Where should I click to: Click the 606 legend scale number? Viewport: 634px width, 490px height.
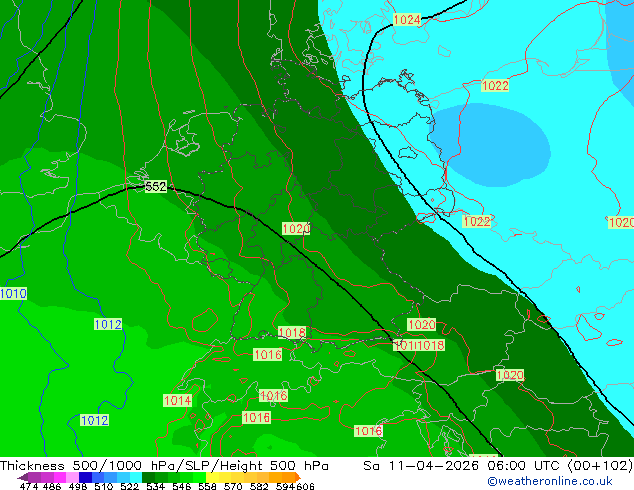point(305,486)
